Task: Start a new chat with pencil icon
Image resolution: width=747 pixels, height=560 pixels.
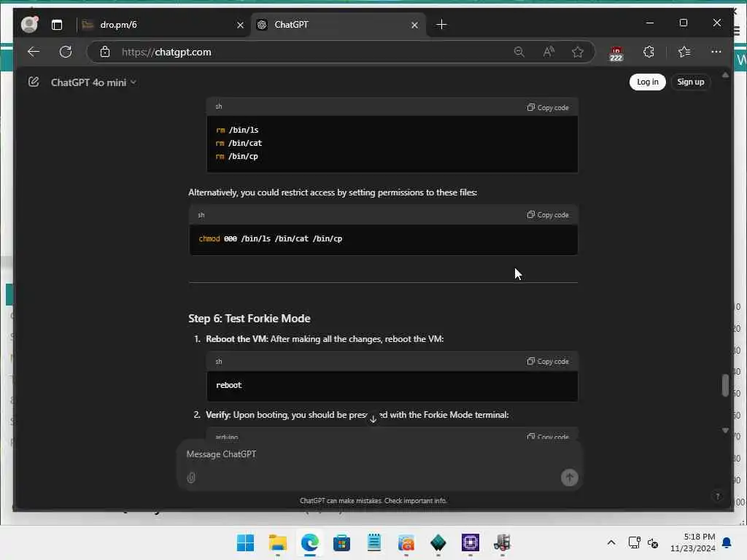Action: pos(34,82)
